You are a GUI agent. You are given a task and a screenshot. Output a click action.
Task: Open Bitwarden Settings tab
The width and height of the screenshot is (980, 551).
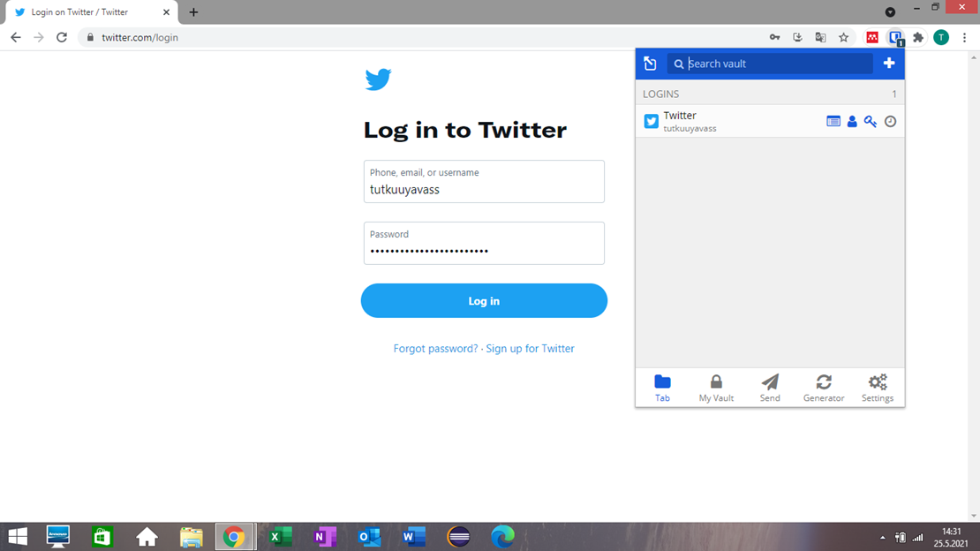click(878, 388)
